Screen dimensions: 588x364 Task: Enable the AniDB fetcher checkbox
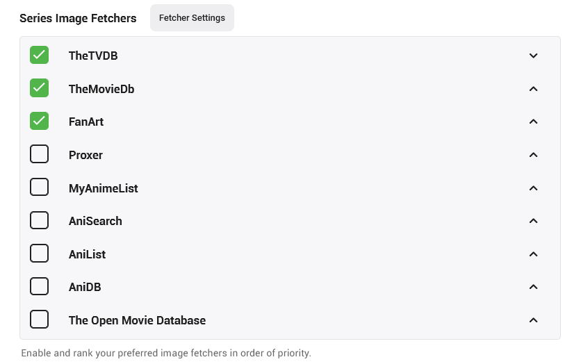tap(39, 286)
